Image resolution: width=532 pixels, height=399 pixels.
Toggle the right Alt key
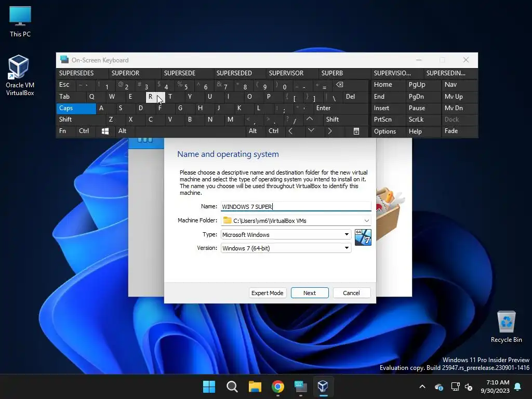[256, 131]
